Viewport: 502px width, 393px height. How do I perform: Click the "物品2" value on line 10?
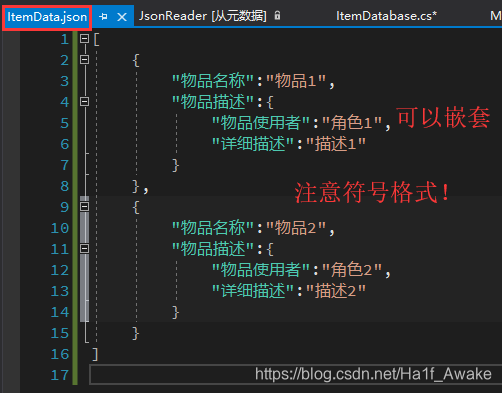[x=296, y=228]
